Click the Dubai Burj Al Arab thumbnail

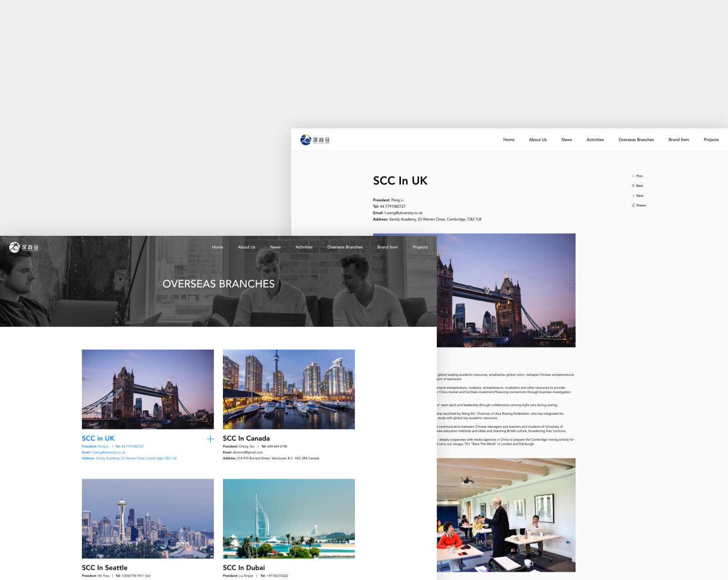tap(288, 519)
